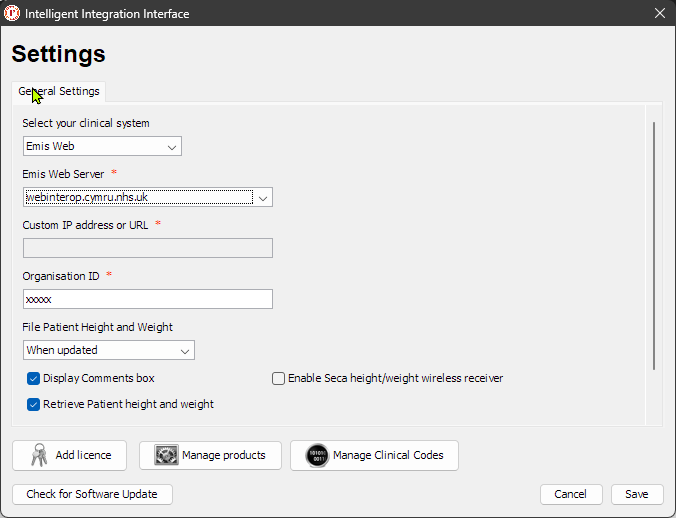Open the clinical system dropdown showing Emis Web
Image resolution: width=676 pixels, height=518 pixels.
pyautogui.click(x=102, y=146)
